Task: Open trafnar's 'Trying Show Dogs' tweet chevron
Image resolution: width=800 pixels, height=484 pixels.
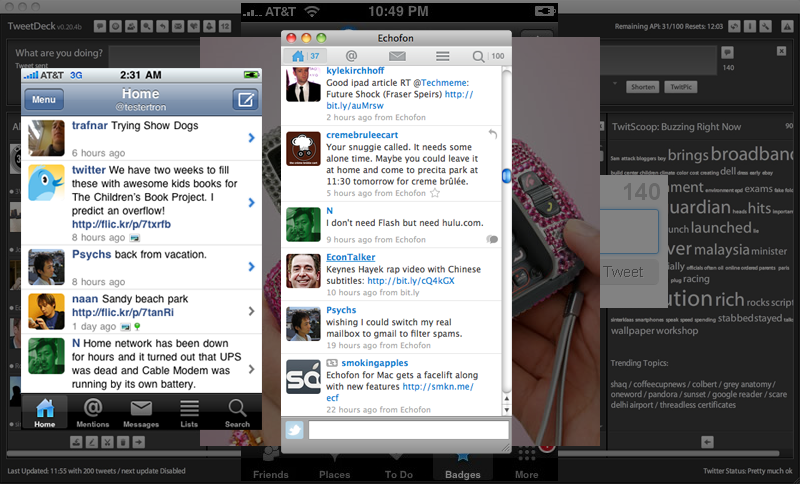Action: (x=252, y=138)
